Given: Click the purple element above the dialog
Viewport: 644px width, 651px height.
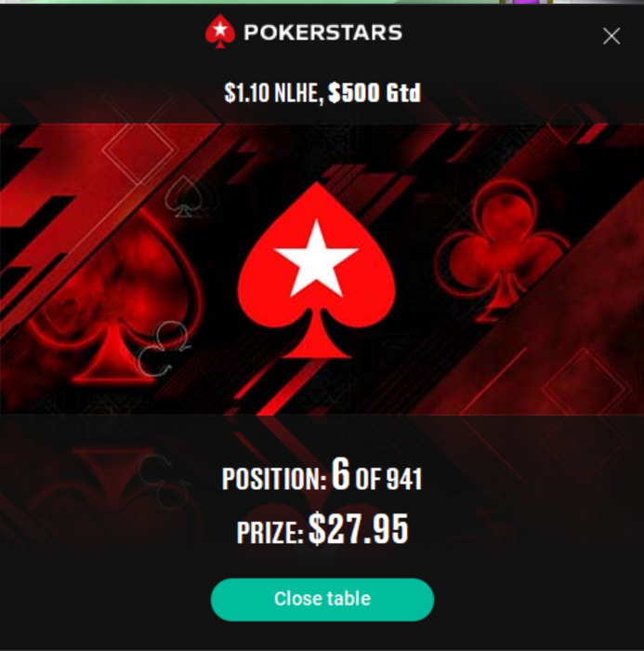Looking at the screenshot, I should click(527, 2).
